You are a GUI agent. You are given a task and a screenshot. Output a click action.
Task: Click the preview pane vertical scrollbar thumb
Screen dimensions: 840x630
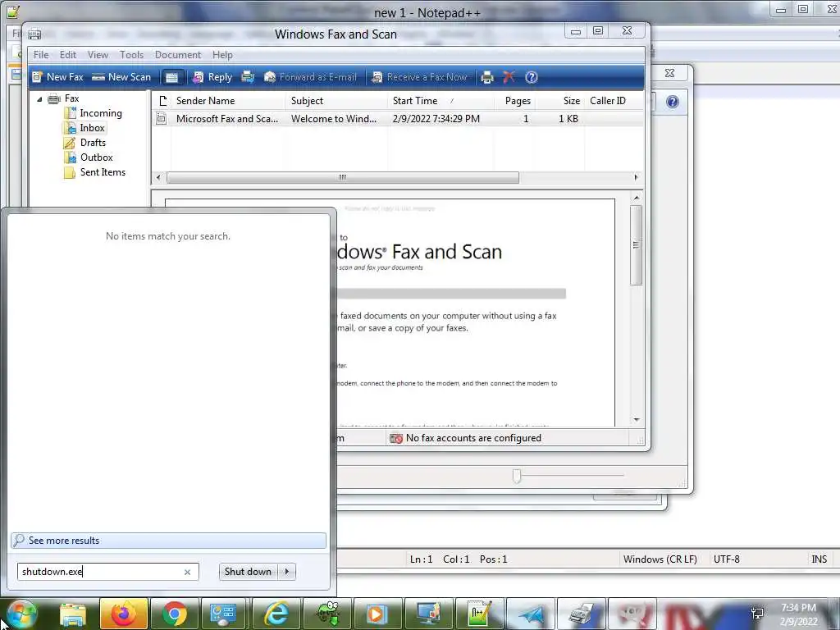coord(637,245)
